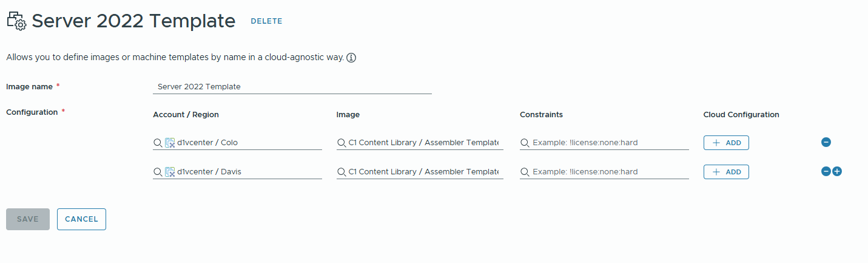Image resolution: width=868 pixels, height=263 pixels.
Task: Click search icon in first Image field
Action: point(341,143)
